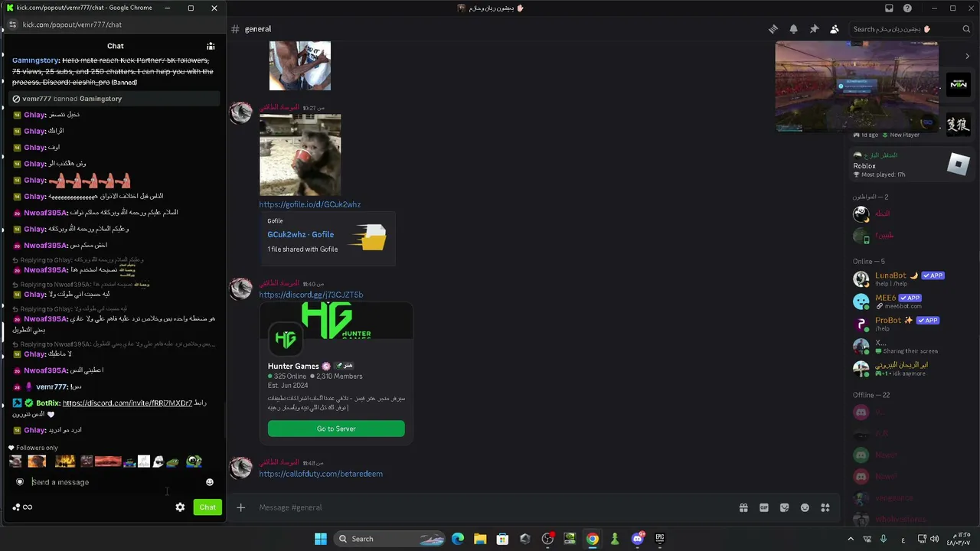Click the chat identity badge icon in Kick
Viewport: 980px width, 551px height.
20,482
